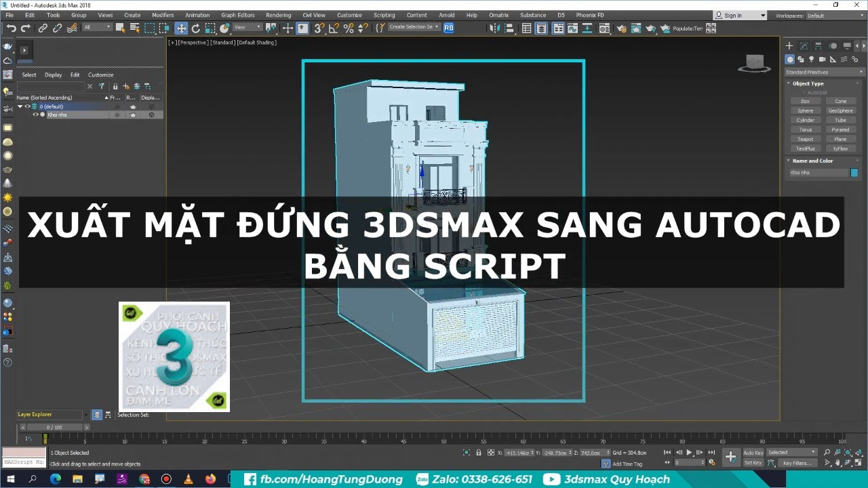Click the tyFlow object button
Screen dimensions: 868x488
pyautogui.click(x=840, y=148)
